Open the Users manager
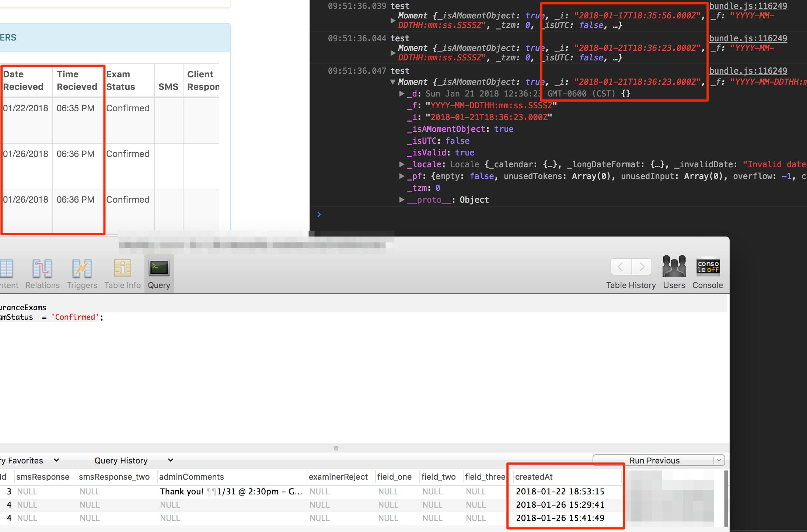This screenshot has height=532, width=807. 674,273
